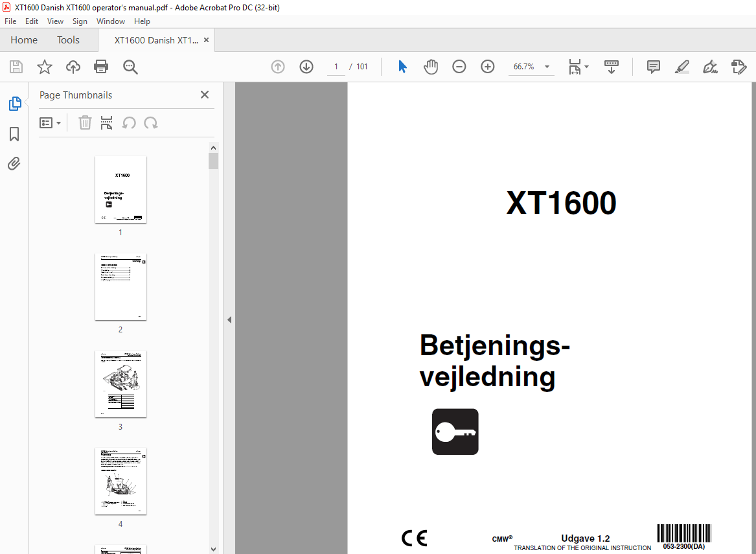Open the Window menu
This screenshot has width=756, height=554.
point(110,21)
